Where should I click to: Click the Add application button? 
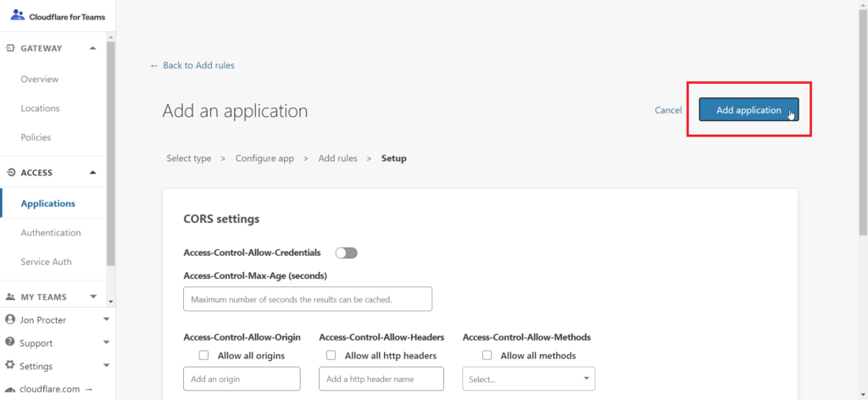(x=748, y=109)
